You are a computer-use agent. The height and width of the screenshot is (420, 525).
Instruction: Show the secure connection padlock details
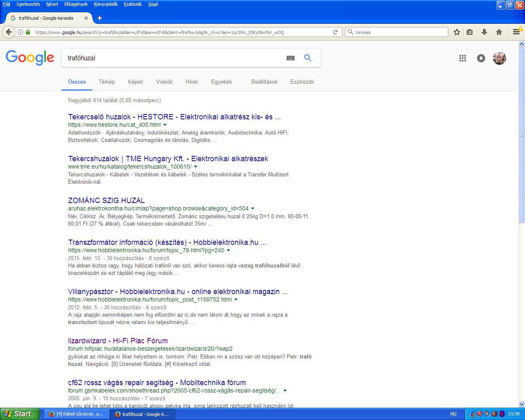[28, 32]
